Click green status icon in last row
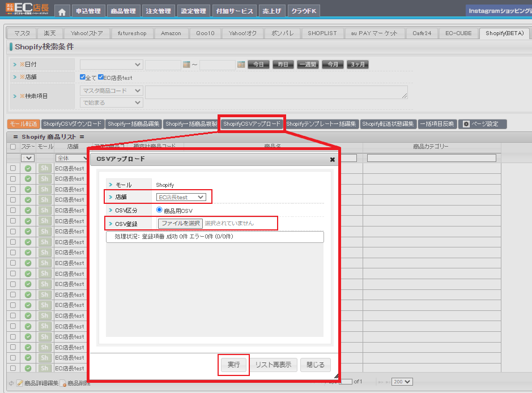This screenshot has height=393, width=532. coord(28,368)
